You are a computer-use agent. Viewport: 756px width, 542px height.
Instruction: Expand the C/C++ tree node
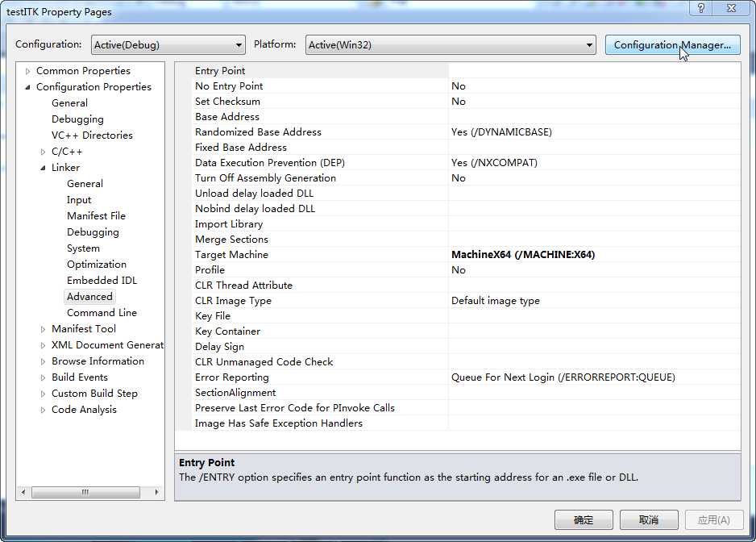click(43, 152)
